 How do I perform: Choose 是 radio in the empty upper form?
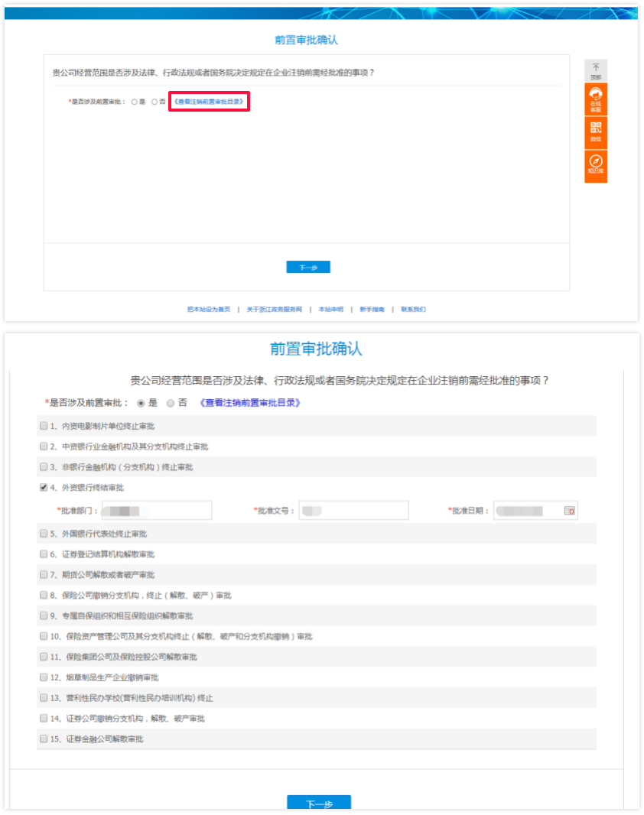pyautogui.click(x=135, y=102)
